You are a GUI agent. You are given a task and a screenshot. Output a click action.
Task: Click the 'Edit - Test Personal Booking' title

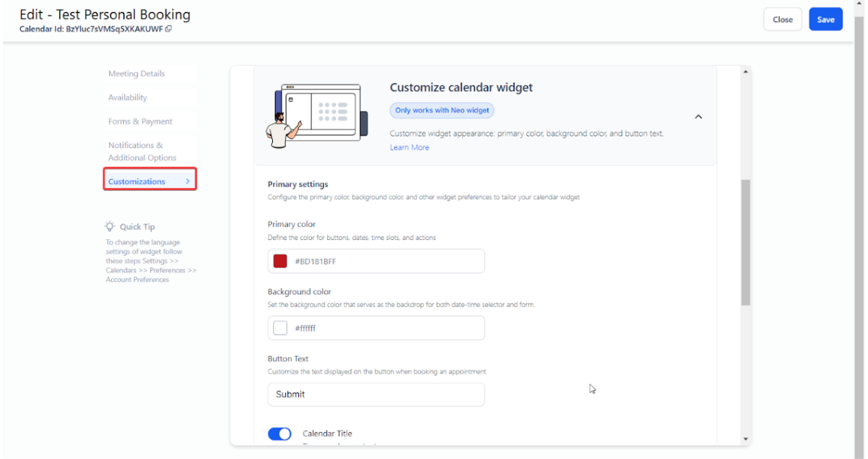pos(105,14)
